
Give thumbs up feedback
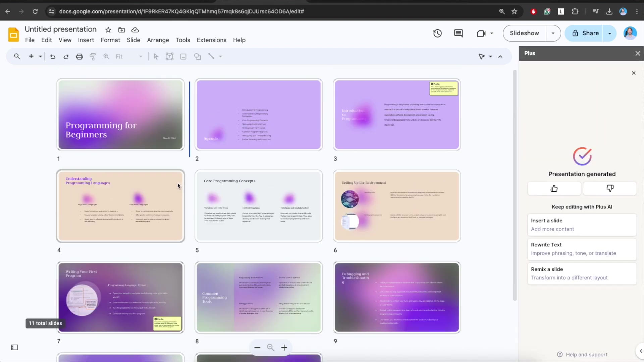(554, 188)
